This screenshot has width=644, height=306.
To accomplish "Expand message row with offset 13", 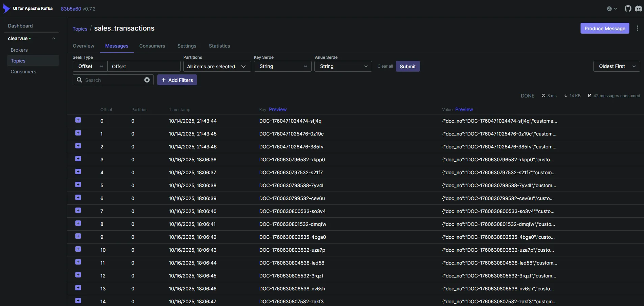I will (78, 288).
